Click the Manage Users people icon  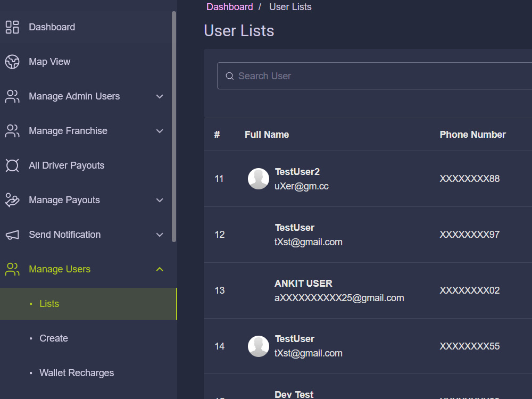12,269
